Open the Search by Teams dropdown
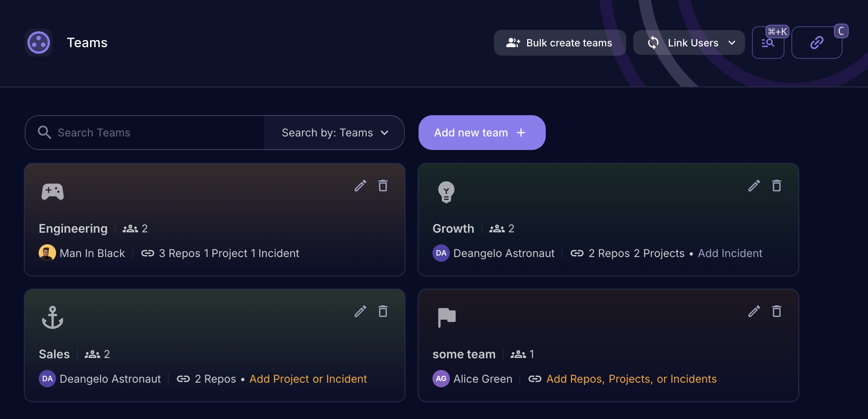Image resolution: width=868 pixels, height=419 pixels. 334,133
